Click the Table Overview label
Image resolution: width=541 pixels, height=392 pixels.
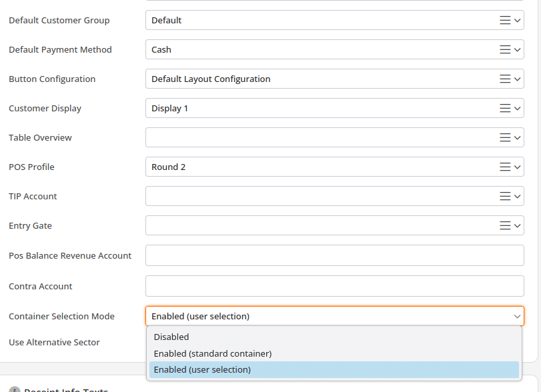(x=40, y=137)
